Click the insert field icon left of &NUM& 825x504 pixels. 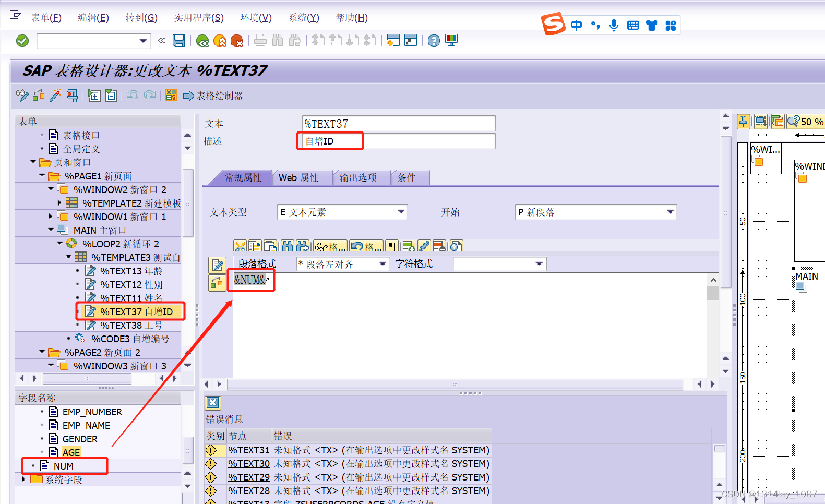point(217,283)
